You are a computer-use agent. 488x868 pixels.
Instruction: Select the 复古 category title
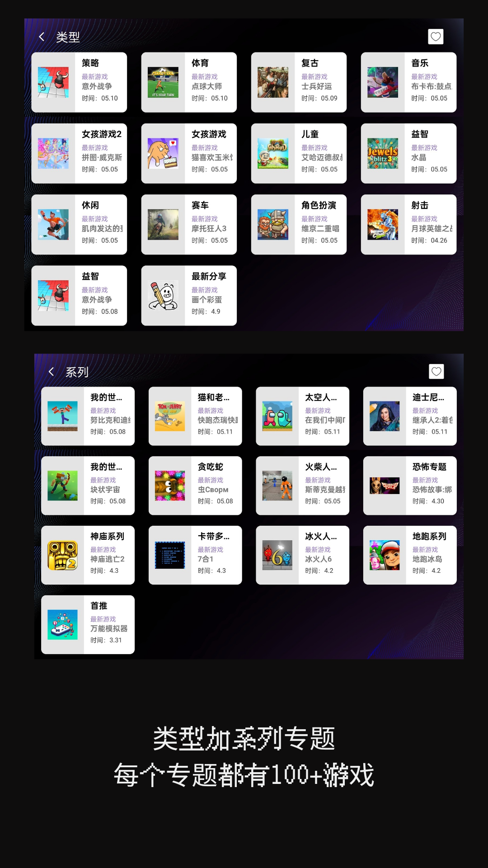[310, 63]
